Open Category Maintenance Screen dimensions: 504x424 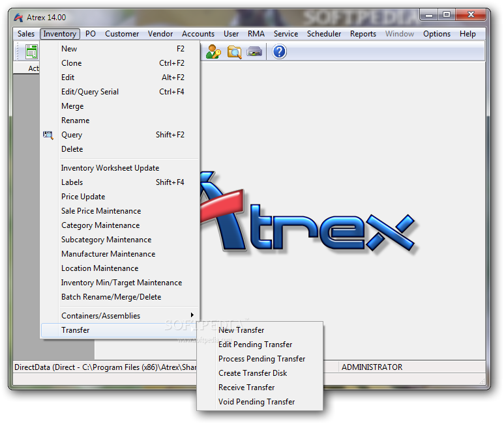pyautogui.click(x=119, y=225)
